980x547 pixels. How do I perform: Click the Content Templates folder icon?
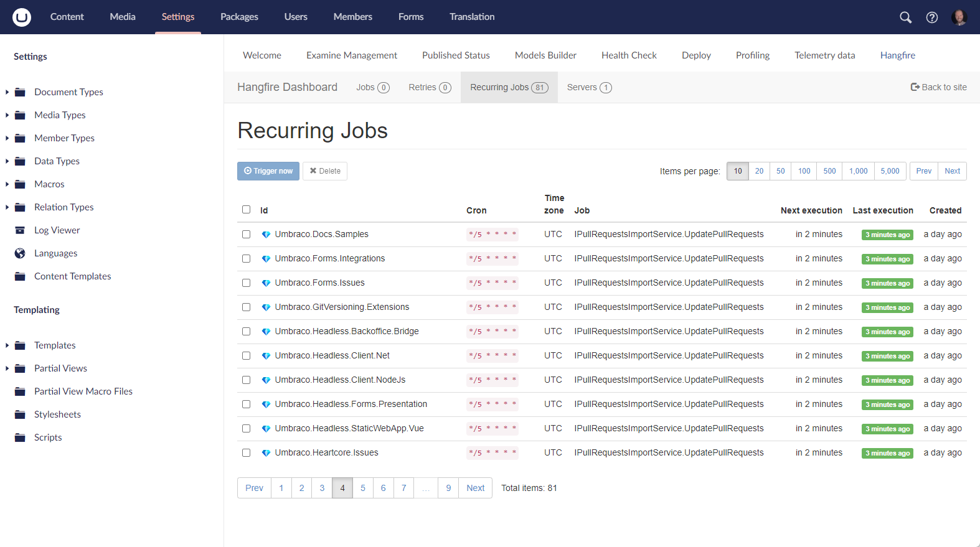tap(20, 276)
